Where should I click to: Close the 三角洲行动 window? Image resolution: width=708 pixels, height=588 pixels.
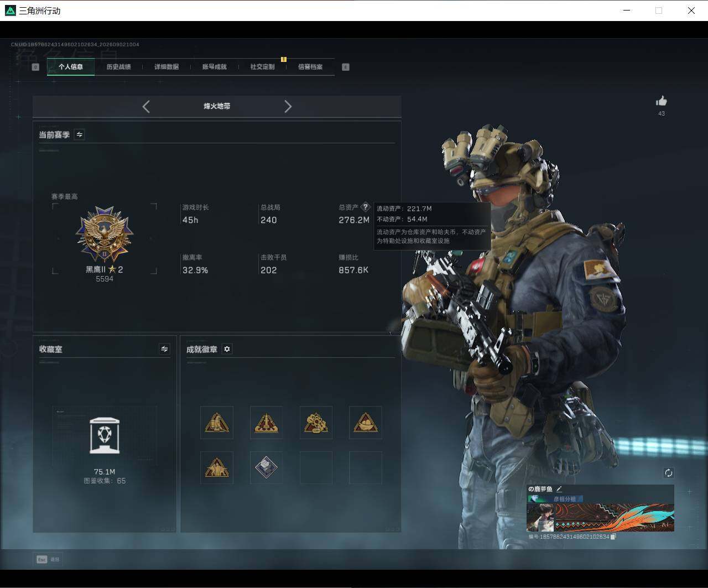pyautogui.click(x=691, y=11)
